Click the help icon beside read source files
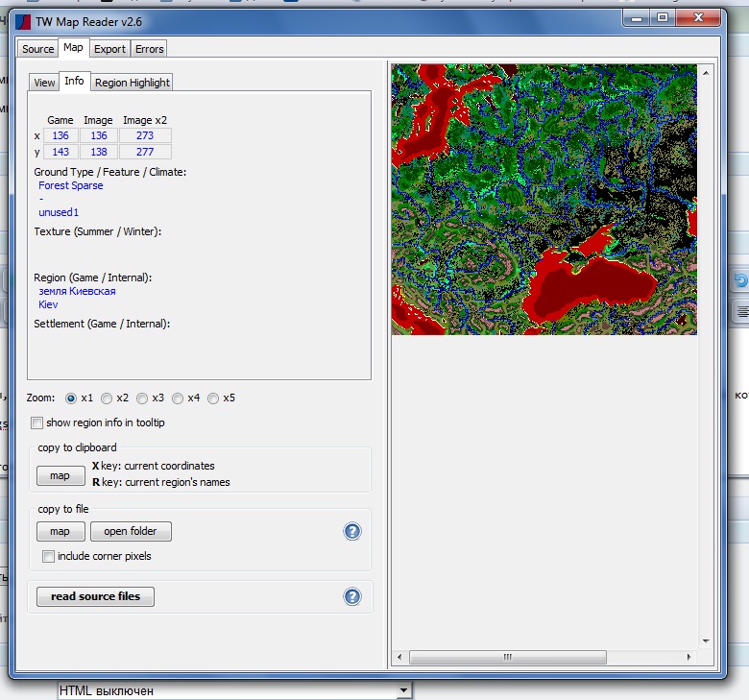Screen dimensions: 749x700 (352, 596)
